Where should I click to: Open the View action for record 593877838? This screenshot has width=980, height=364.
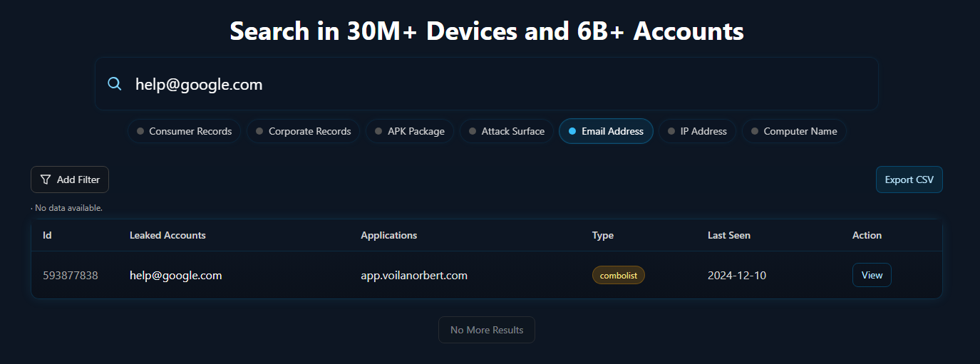872,275
